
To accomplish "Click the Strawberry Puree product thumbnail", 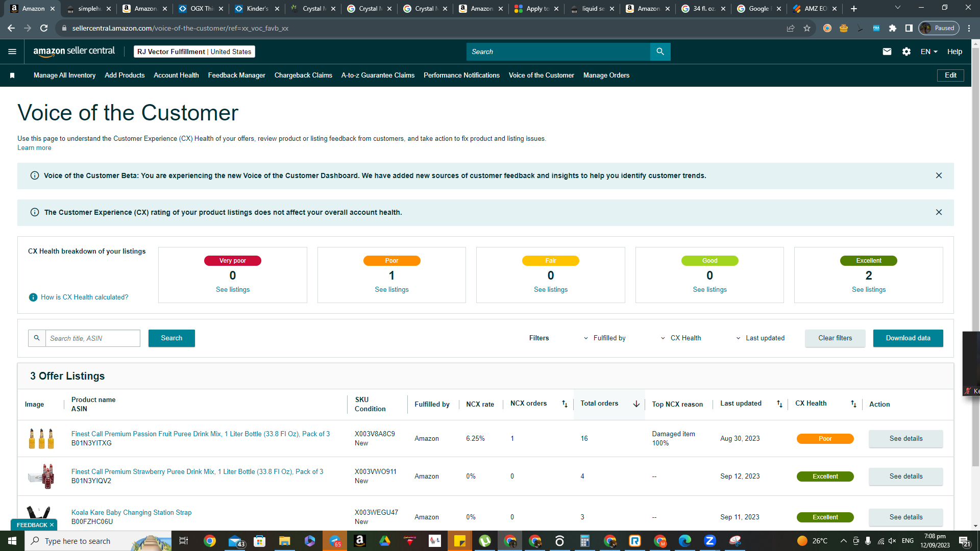I will pyautogui.click(x=41, y=476).
